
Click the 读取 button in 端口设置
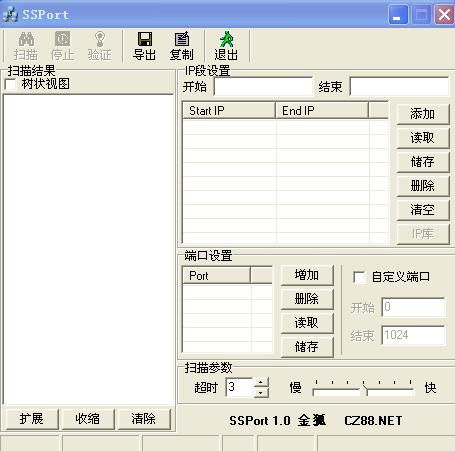click(x=307, y=323)
